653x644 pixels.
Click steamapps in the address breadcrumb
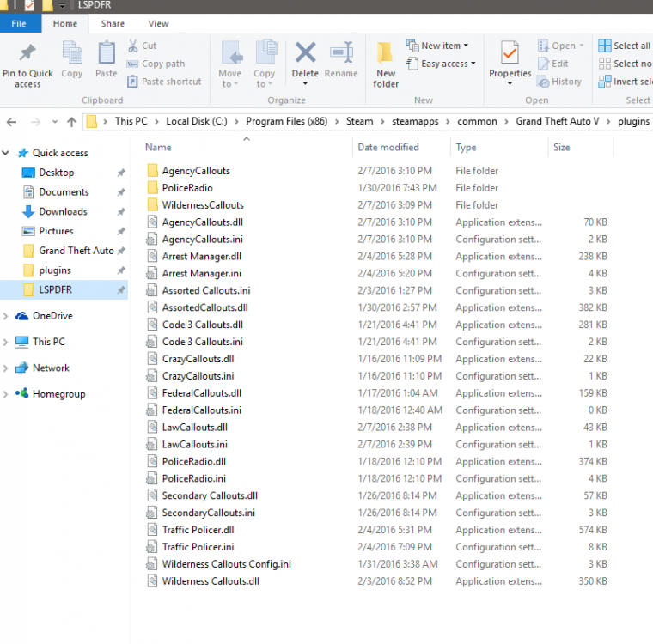click(x=415, y=121)
